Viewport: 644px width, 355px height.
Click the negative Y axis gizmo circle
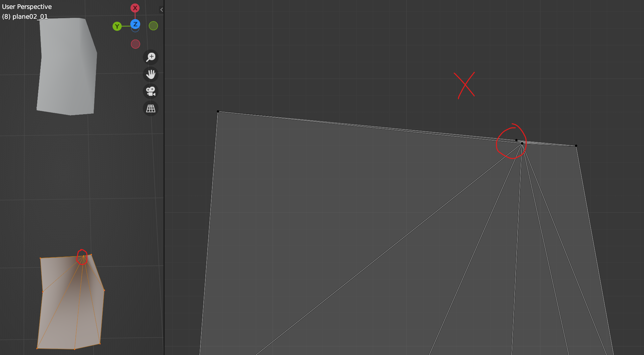click(153, 26)
